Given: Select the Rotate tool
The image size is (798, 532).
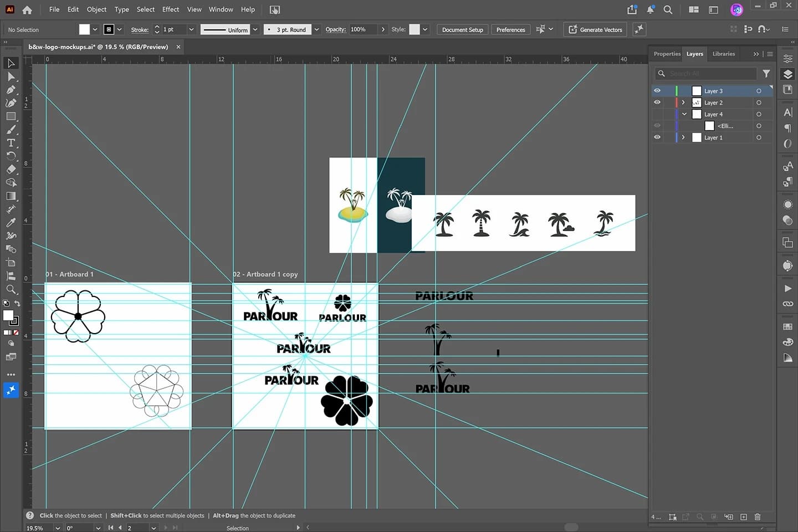Looking at the screenshot, I should click(x=11, y=156).
